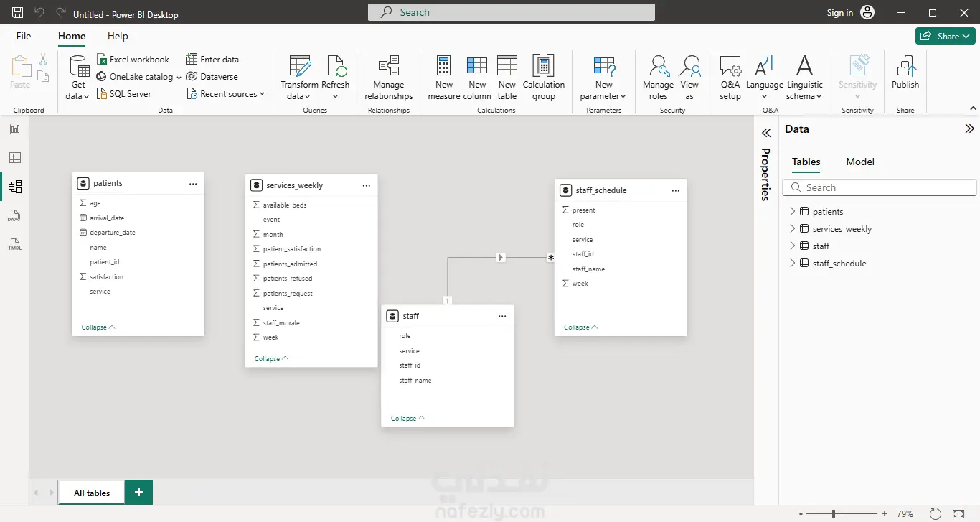The height and width of the screenshot is (522, 980).
Task: Open Linguistic schema menu
Action: pyautogui.click(x=805, y=78)
